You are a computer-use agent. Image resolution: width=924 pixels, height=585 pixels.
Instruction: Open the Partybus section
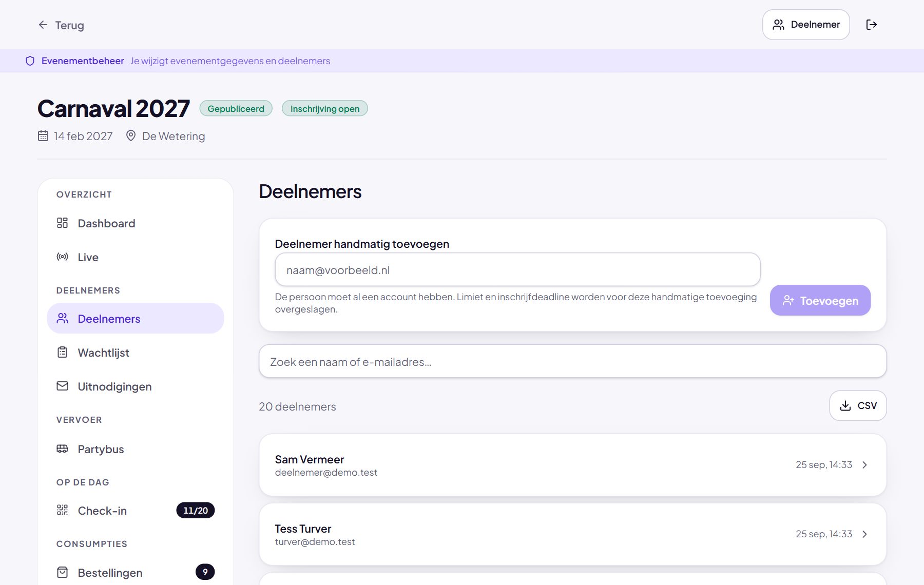[136, 449]
